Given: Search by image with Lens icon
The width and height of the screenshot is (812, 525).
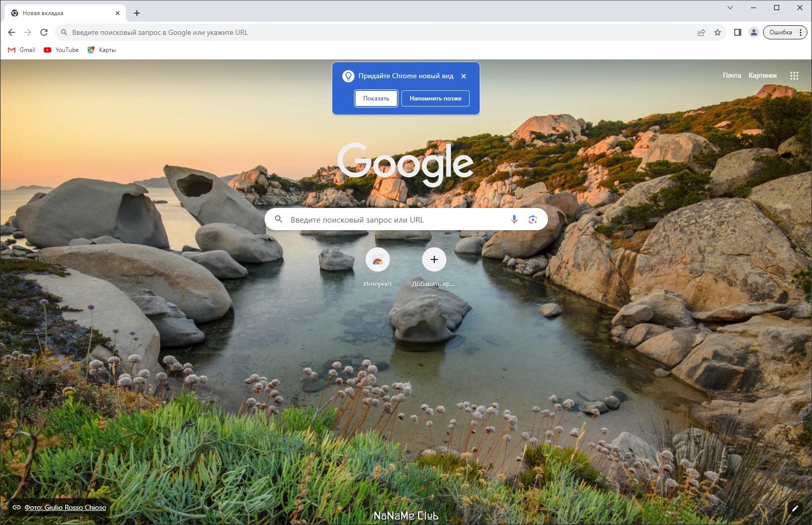Looking at the screenshot, I should point(533,220).
